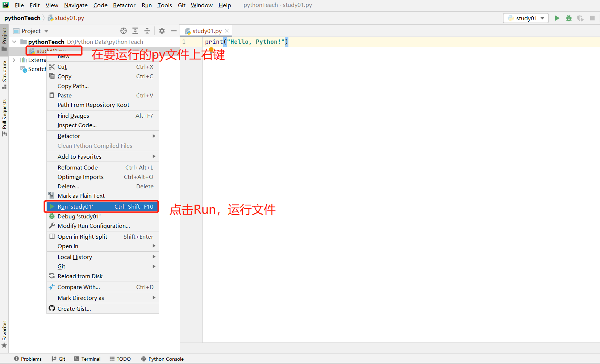Open the Tools menu
The height and width of the screenshot is (364, 600).
[x=164, y=5]
